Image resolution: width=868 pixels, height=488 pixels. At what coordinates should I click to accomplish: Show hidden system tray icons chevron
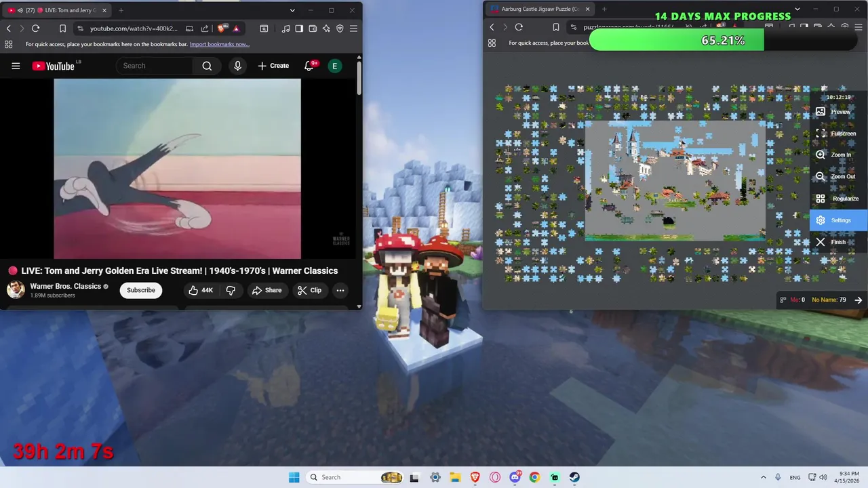[764, 477]
